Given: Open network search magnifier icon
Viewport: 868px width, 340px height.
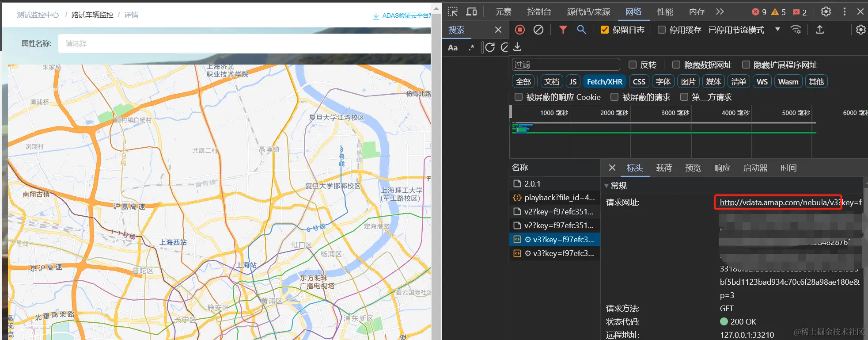Looking at the screenshot, I should coord(582,30).
